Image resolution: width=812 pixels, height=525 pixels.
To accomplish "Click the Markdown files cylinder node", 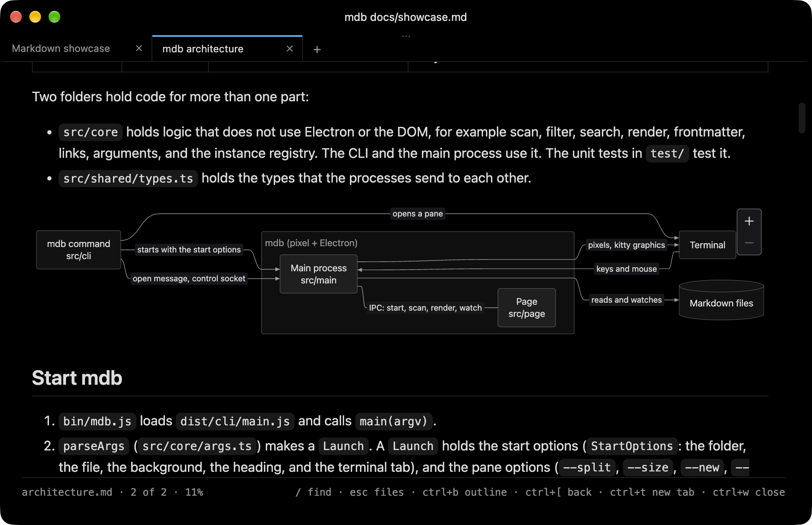I will point(721,301).
